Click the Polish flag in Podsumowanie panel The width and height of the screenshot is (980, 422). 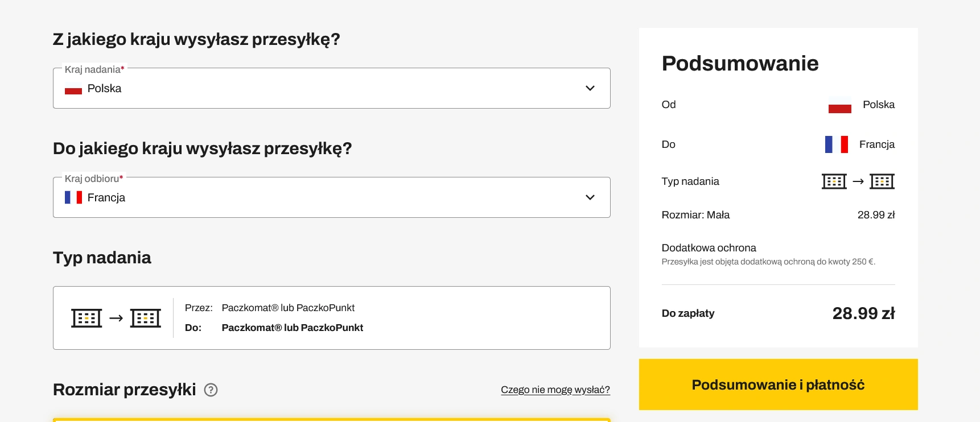tap(839, 106)
